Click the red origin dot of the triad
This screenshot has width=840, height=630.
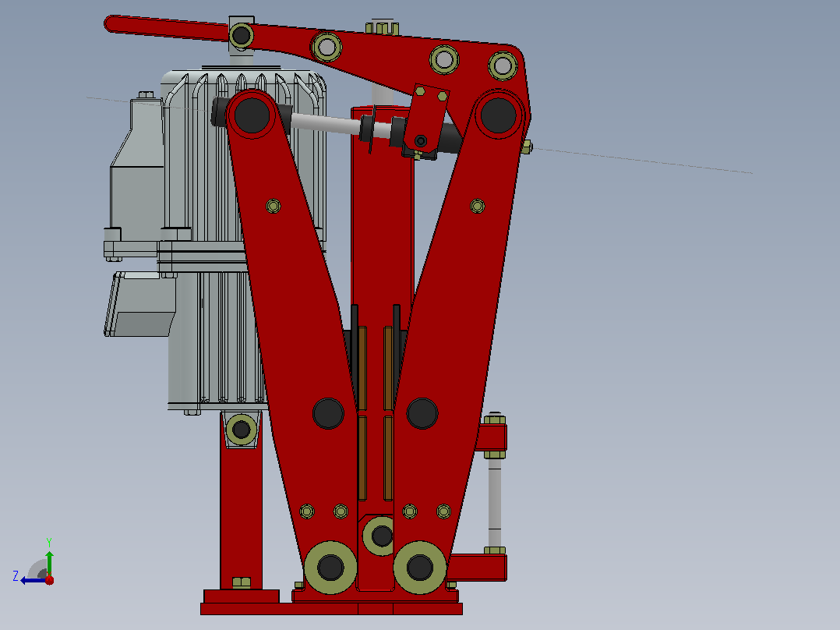49,580
